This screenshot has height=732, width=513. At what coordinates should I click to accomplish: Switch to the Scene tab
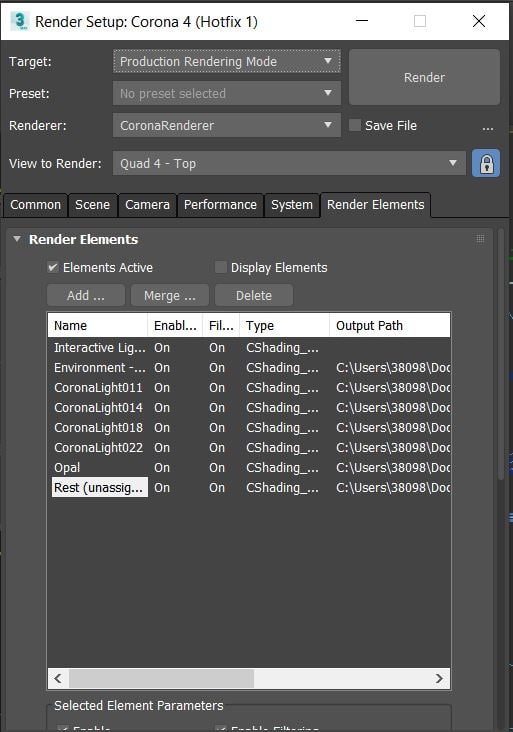coord(92,205)
